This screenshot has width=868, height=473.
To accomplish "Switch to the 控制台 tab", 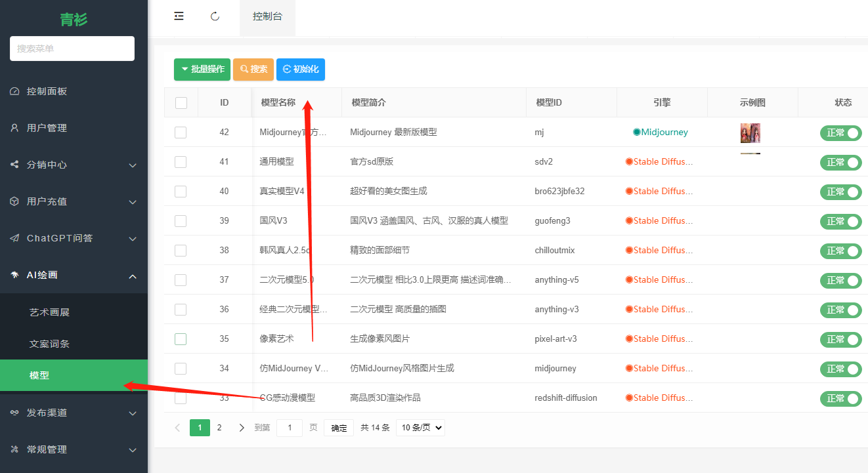I will (x=267, y=16).
